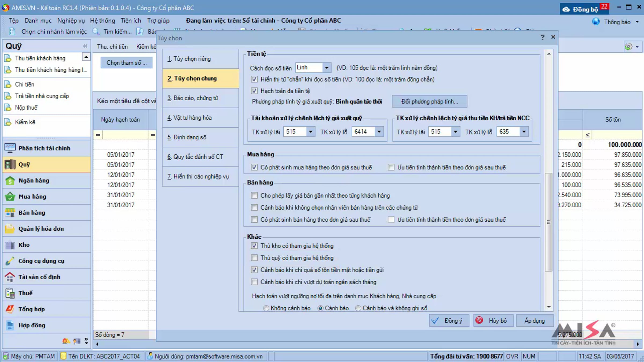This screenshot has width=644, height=362.
Task: Click the Tìm kiếm magnifier icon
Action: pyautogui.click(x=96, y=31)
